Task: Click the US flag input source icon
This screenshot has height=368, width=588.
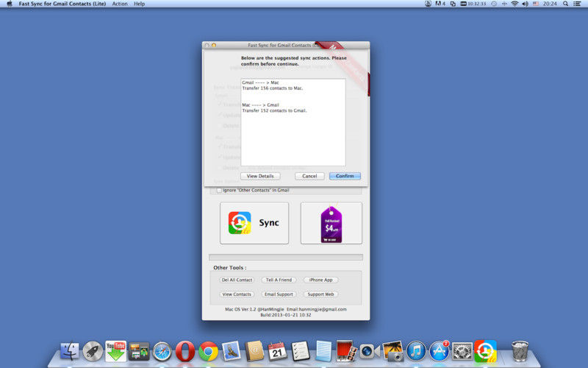Action: point(536,4)
